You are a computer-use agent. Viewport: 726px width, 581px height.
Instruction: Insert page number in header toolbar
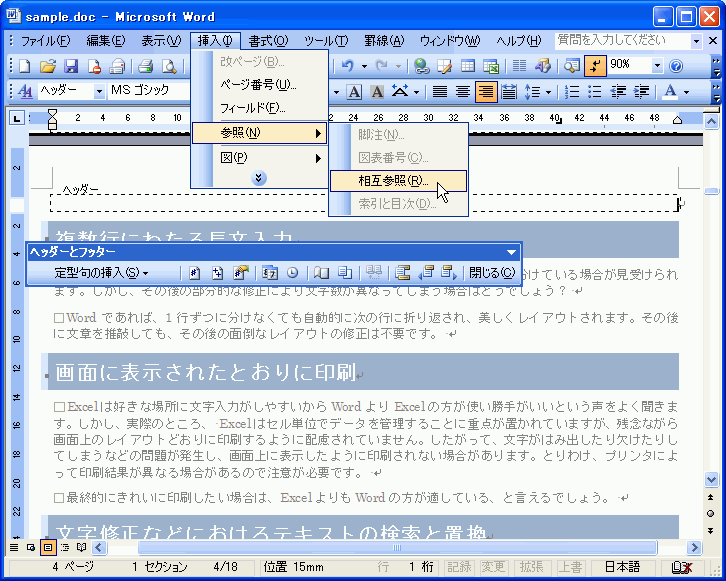click(195, 273)
